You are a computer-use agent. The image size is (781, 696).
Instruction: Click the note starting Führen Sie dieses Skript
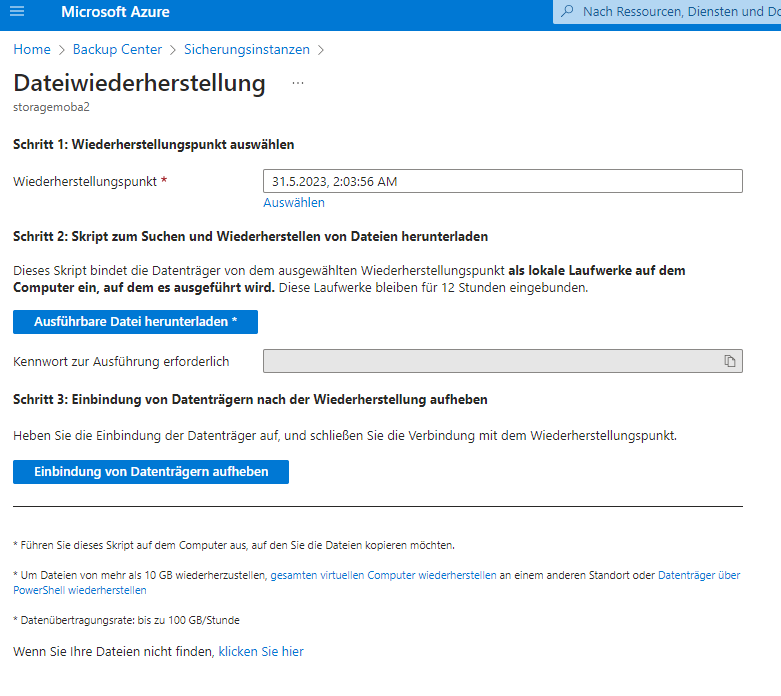pyautogui.click(x=234, y=545)
